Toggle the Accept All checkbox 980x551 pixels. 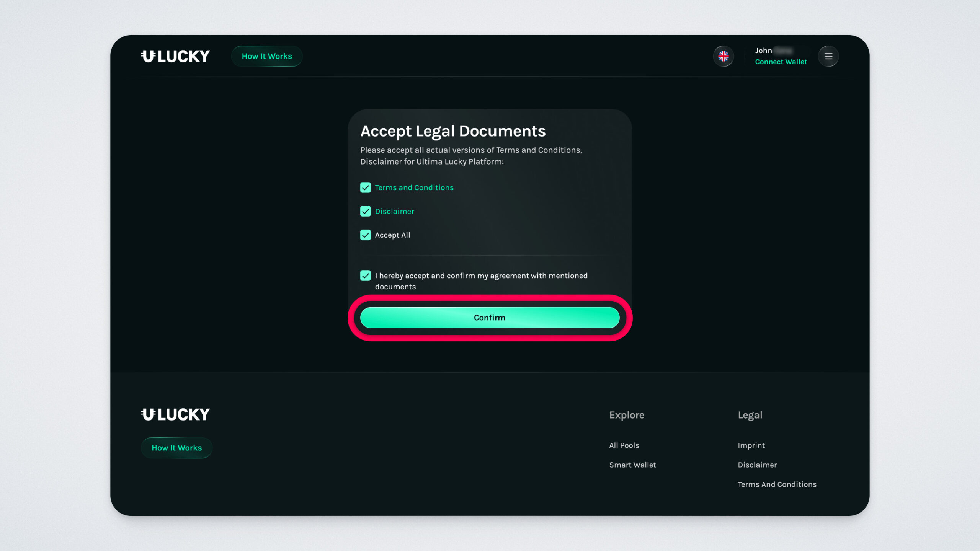(365, 235)
